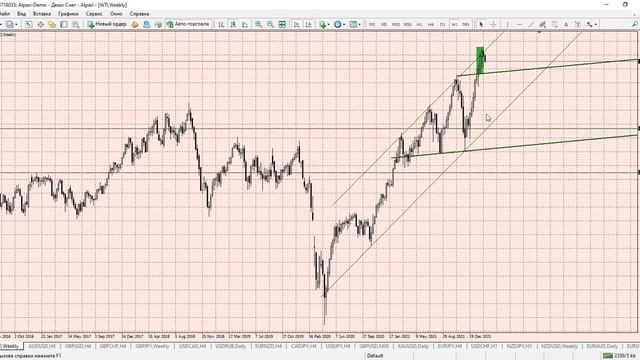Screen dimensions: 640x360
Task: Open the Вид menu
Action: click(21, 14)
